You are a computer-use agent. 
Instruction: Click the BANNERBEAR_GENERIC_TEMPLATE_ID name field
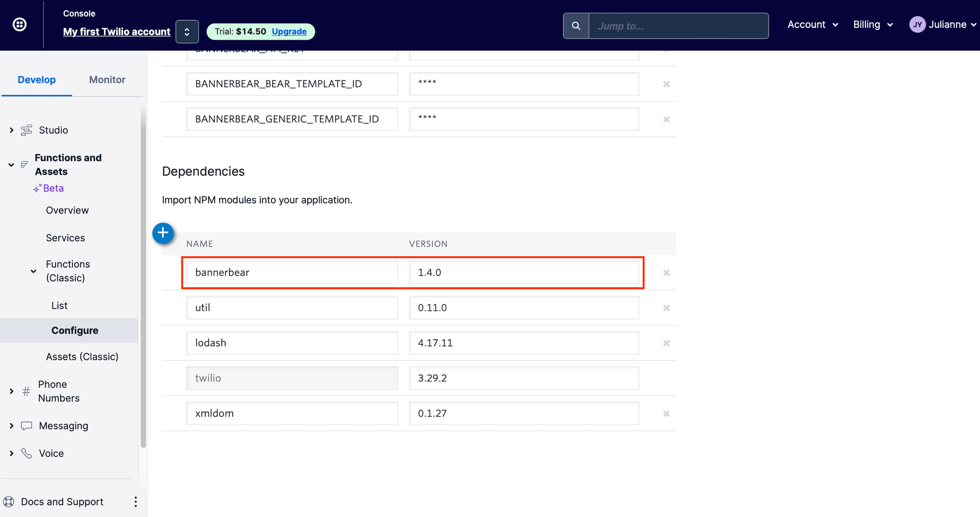pyautogui.click(x=292, y=119)
